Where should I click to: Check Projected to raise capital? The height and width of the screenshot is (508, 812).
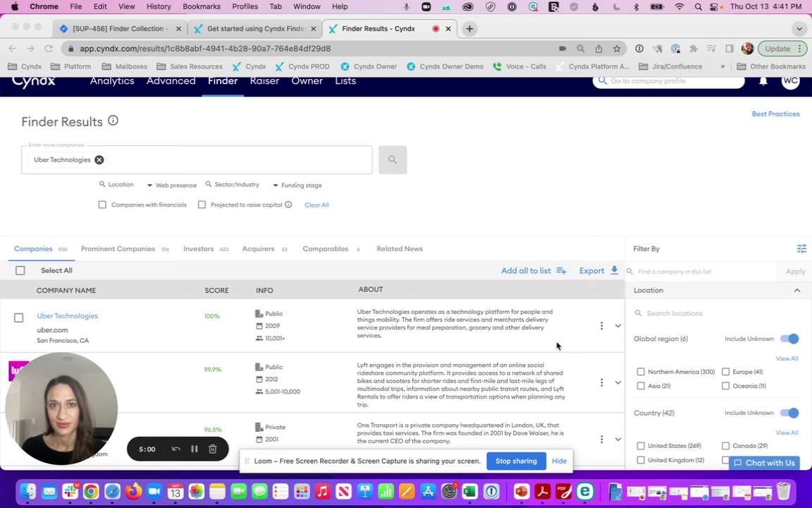(202, 205)
